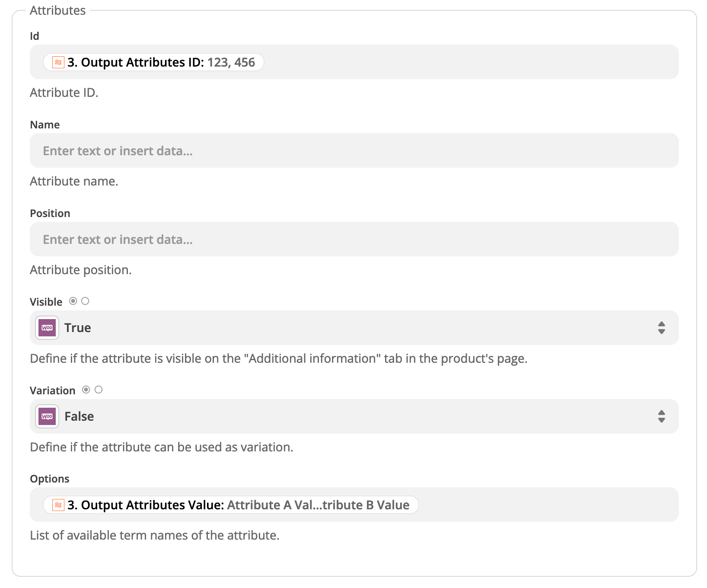Select the second Visible radio button
Image resolution: width=707 pixels, height=588 pixels.
pyautogui.click(x=85, y=301)
